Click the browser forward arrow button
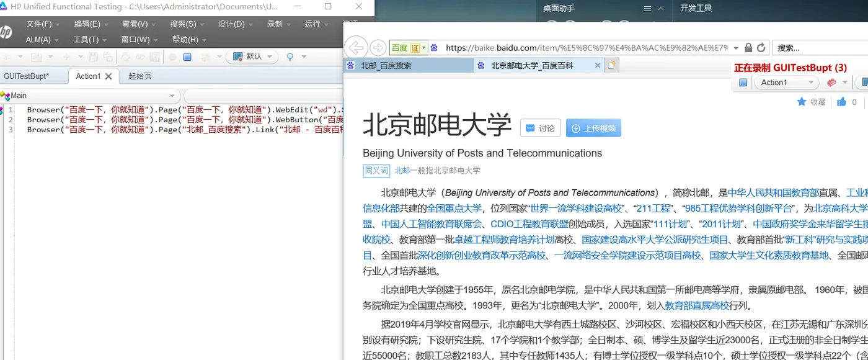The height and width of the screenshot is (360, 868). pos(377,48)
